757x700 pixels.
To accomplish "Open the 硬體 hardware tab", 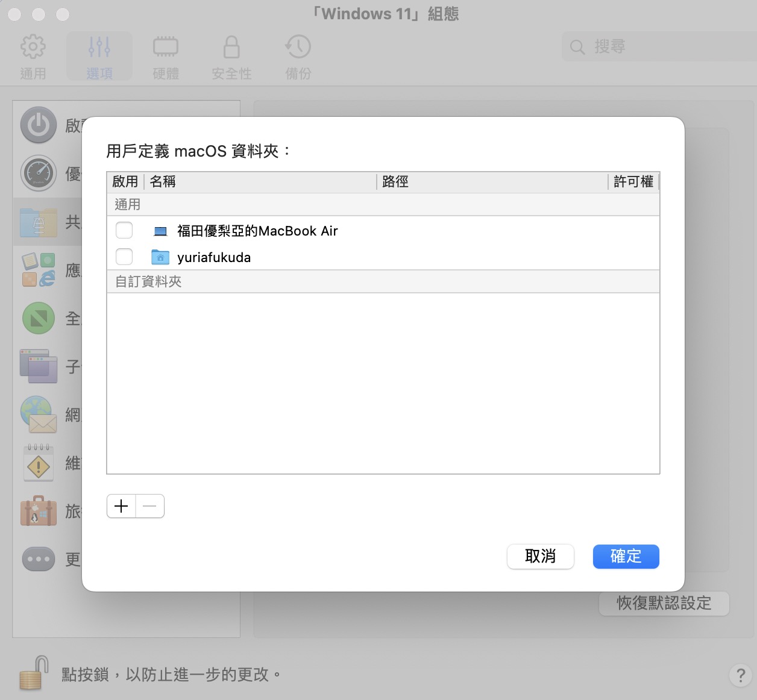I will pos(166,57).
